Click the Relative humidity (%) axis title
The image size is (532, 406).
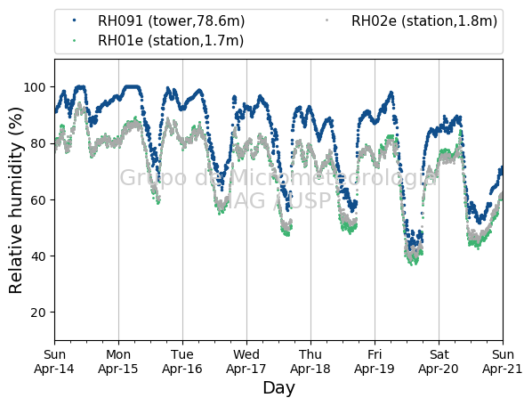[x=16, y=200]
